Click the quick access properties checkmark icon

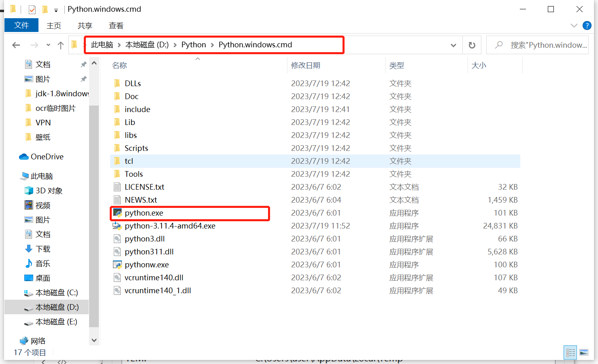coord(32,9)
